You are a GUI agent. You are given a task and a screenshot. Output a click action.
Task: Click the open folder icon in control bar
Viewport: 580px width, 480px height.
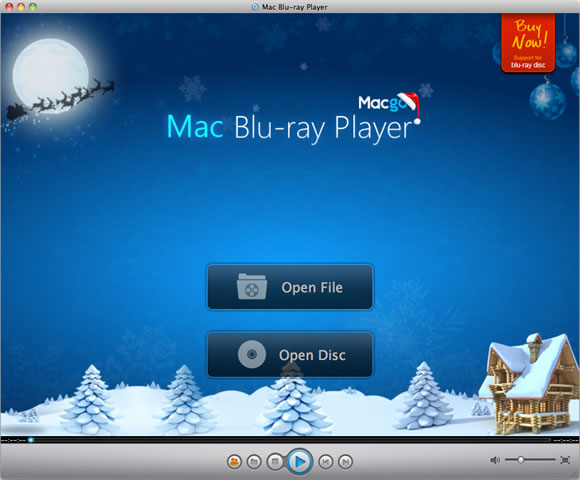(254, 462)
